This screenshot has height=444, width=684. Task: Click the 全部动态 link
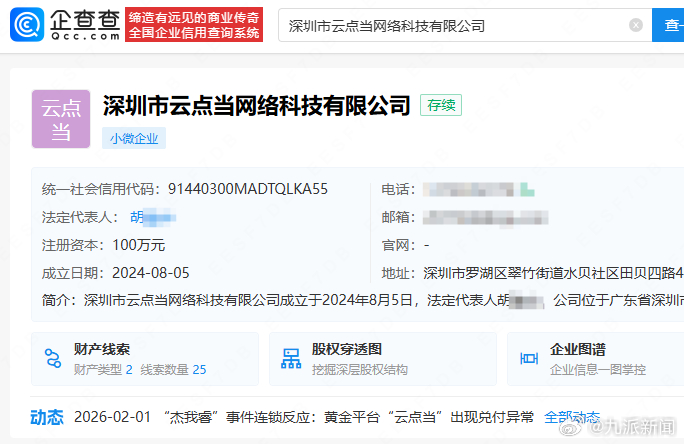572,417
